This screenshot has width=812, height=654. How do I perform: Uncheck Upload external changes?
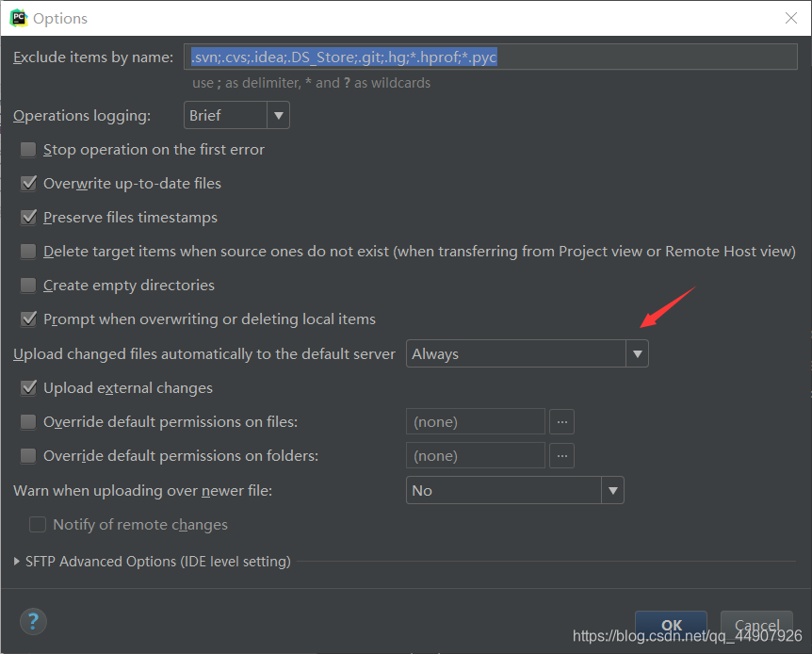28,388
